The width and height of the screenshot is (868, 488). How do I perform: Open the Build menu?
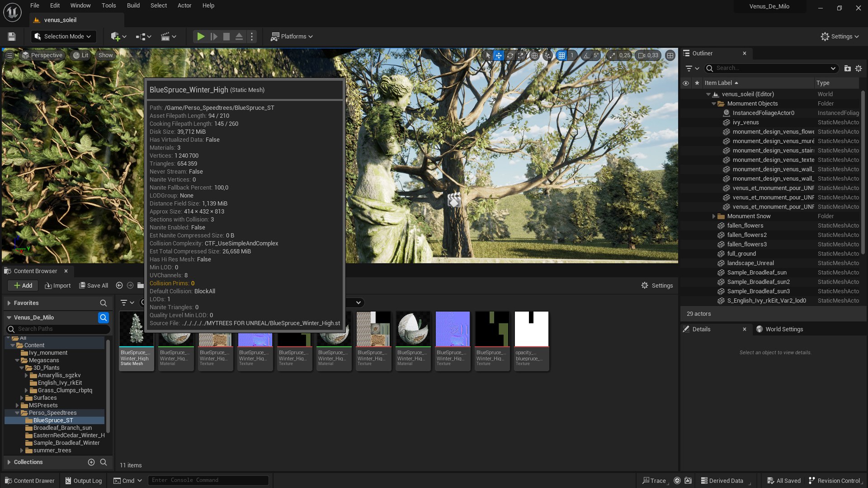133,5
